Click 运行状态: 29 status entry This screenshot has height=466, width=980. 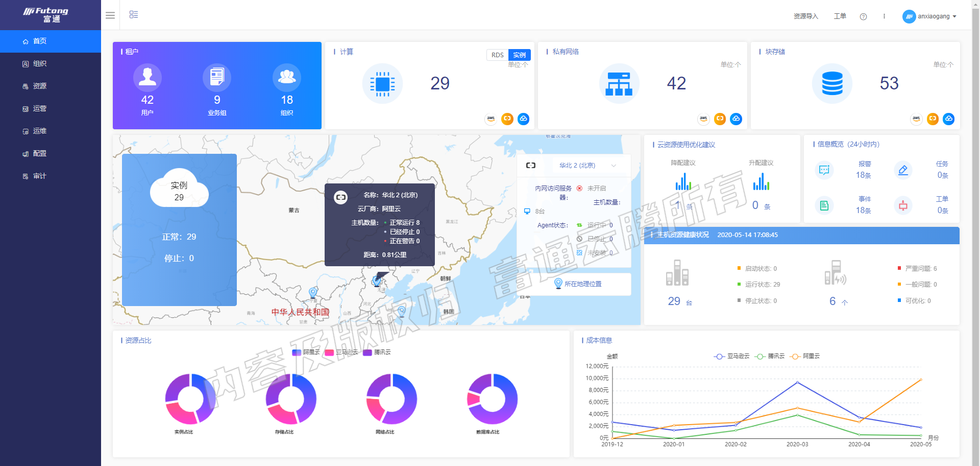tap(758, 285)
